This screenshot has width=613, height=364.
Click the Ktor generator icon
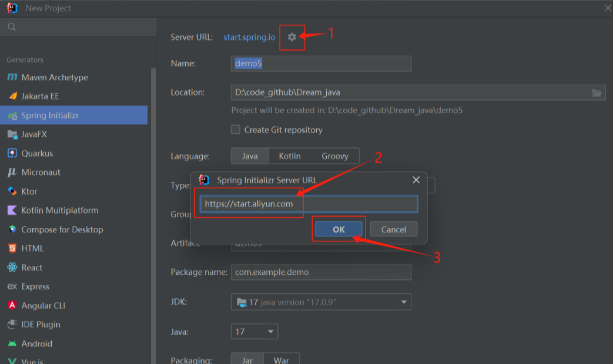(x=12, y=191)
